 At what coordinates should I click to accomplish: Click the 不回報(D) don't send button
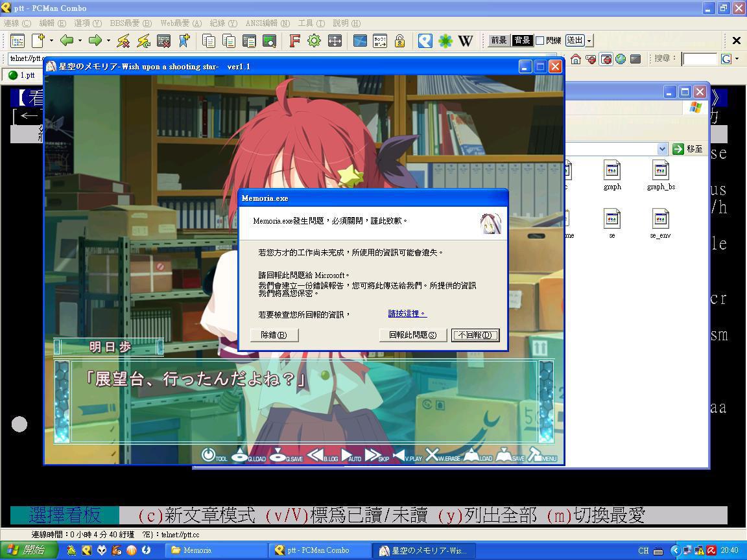coord(475,334)
